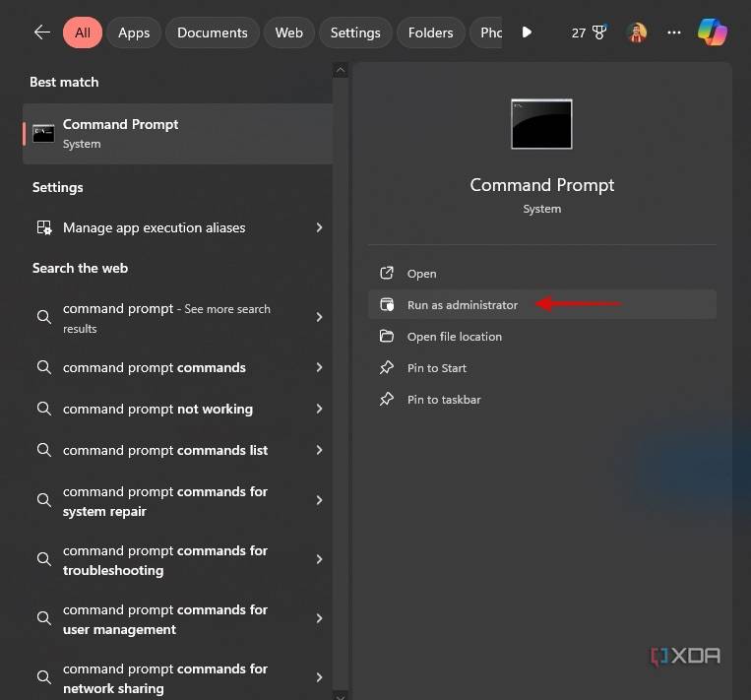
Task: Expand 'commands for user management' chevron
Action: [320, 618]
